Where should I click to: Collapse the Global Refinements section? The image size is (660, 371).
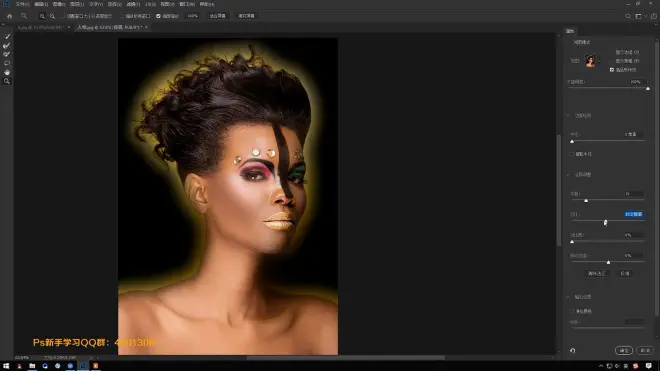[568, 174]
